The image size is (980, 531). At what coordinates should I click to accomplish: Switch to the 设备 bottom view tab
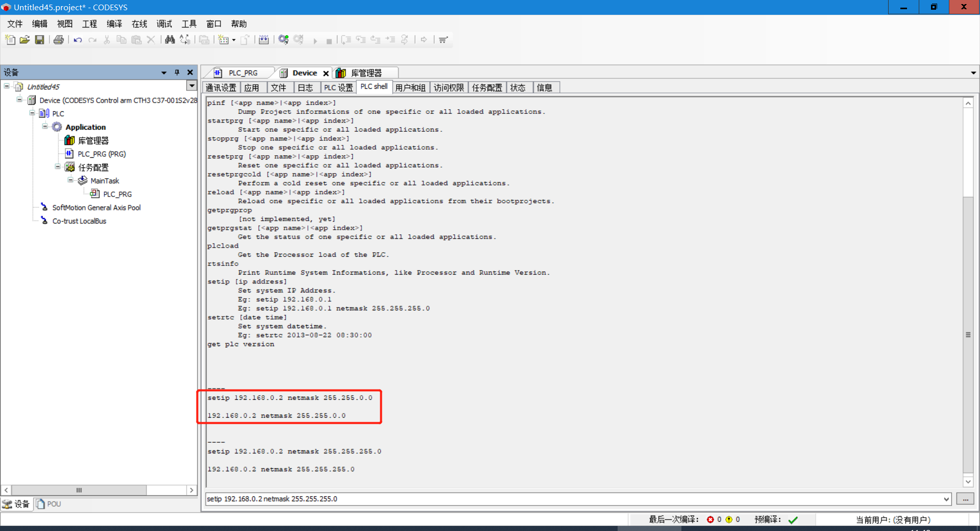(16, 504)
